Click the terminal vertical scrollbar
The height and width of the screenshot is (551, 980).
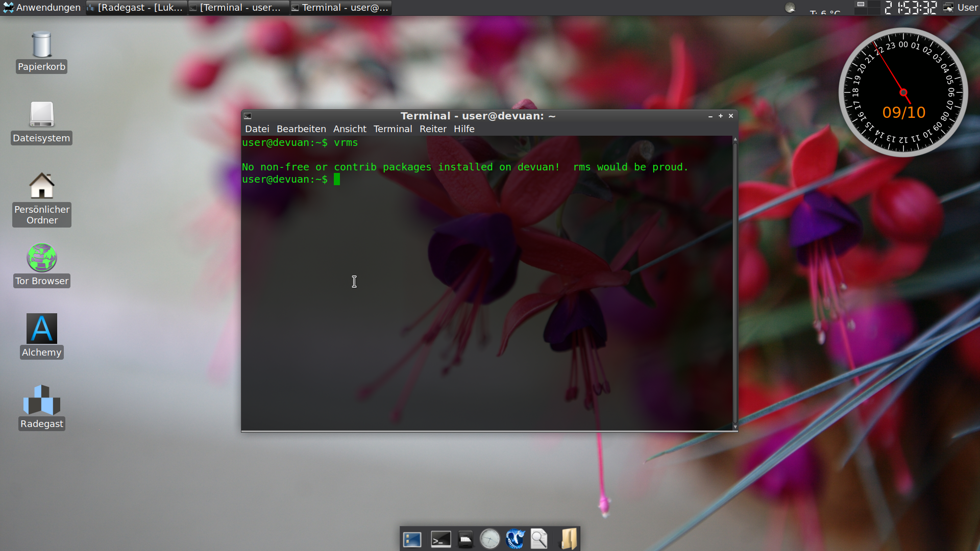coord(735,281)
